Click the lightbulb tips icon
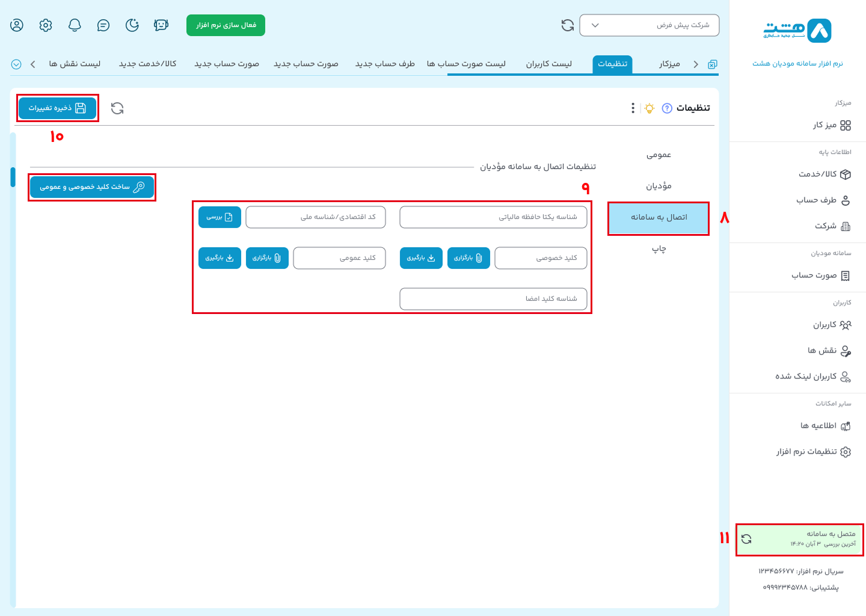Image resolution: width=866 pixels, height=616 pixels. (x=649, y=108)
